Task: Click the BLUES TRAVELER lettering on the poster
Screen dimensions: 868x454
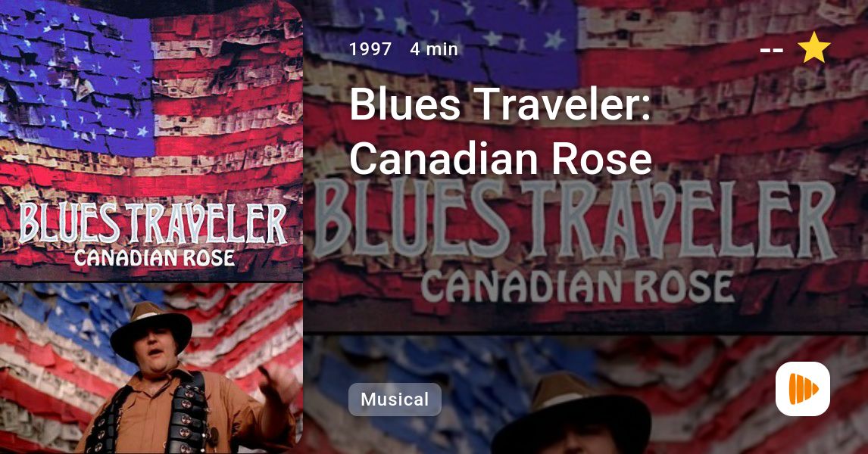Action: (x=153, y=224)
